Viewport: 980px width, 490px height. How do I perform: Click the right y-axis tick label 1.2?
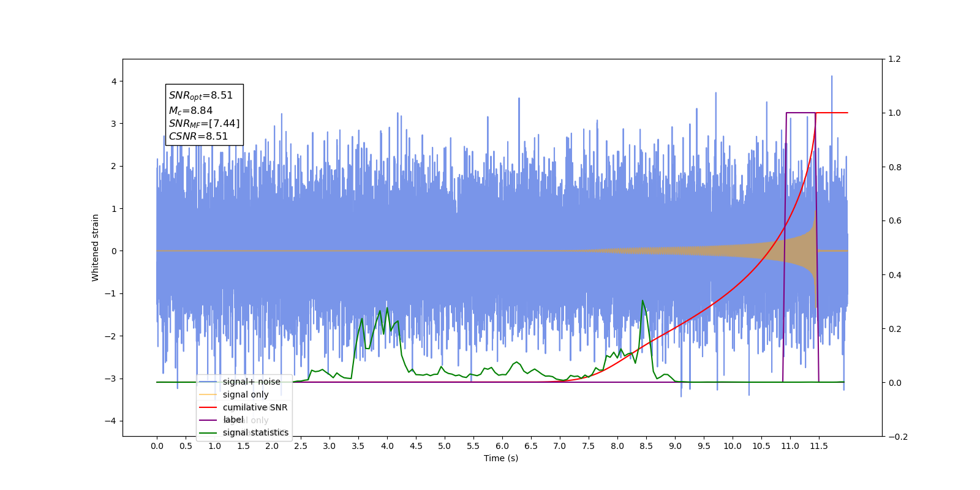[x=895, y=59]
